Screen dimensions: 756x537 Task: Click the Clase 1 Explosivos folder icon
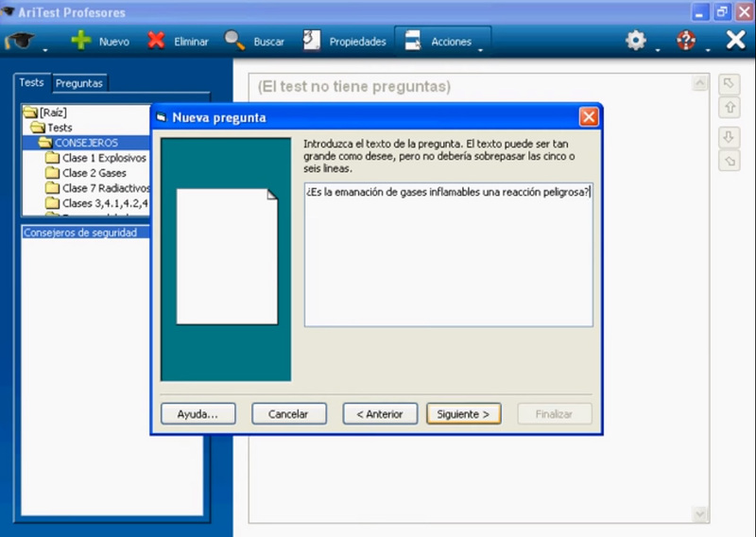(52, 158)
